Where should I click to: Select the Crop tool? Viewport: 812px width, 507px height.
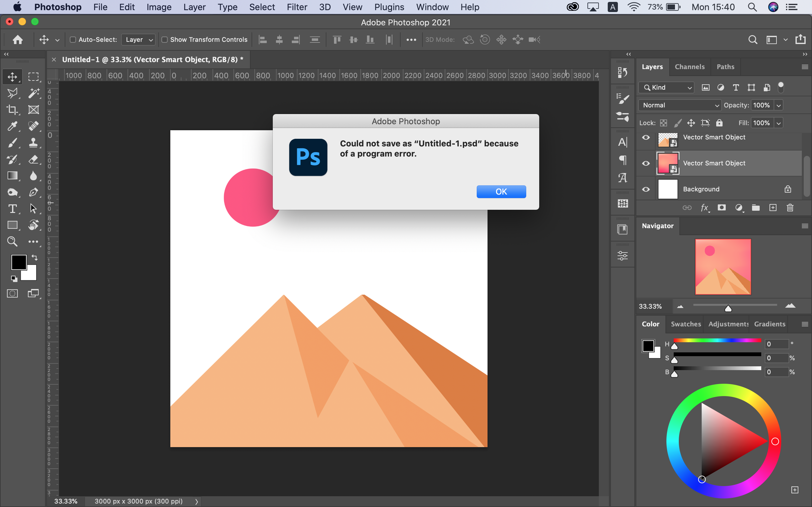(12, 109)
